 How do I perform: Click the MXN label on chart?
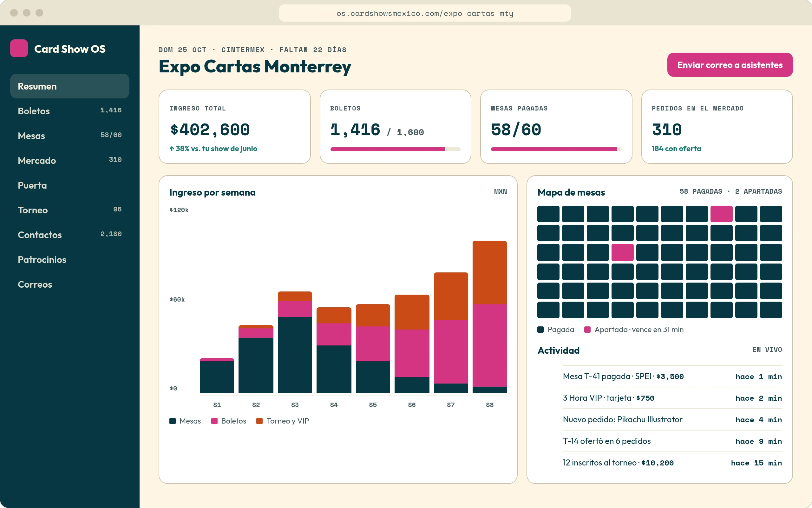pos(500,191)
